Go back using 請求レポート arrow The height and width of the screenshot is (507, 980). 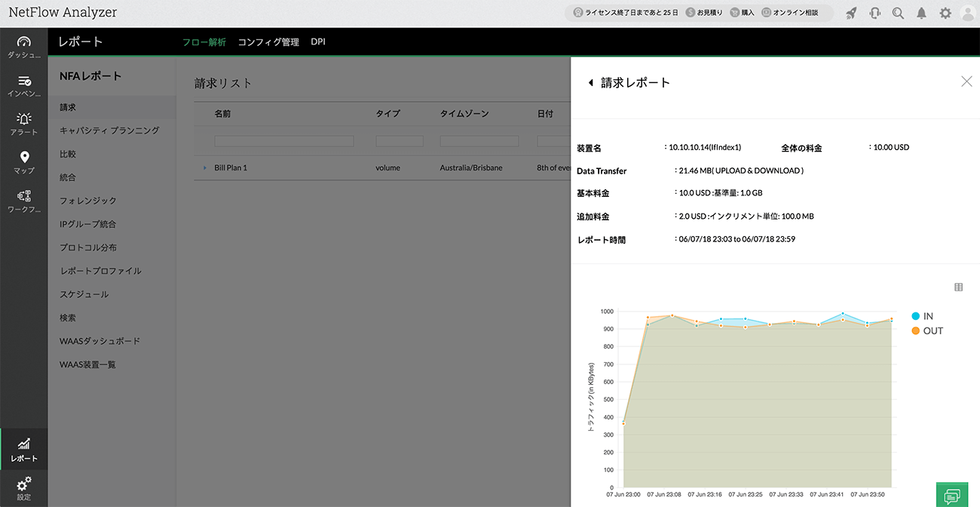[591, 83]
